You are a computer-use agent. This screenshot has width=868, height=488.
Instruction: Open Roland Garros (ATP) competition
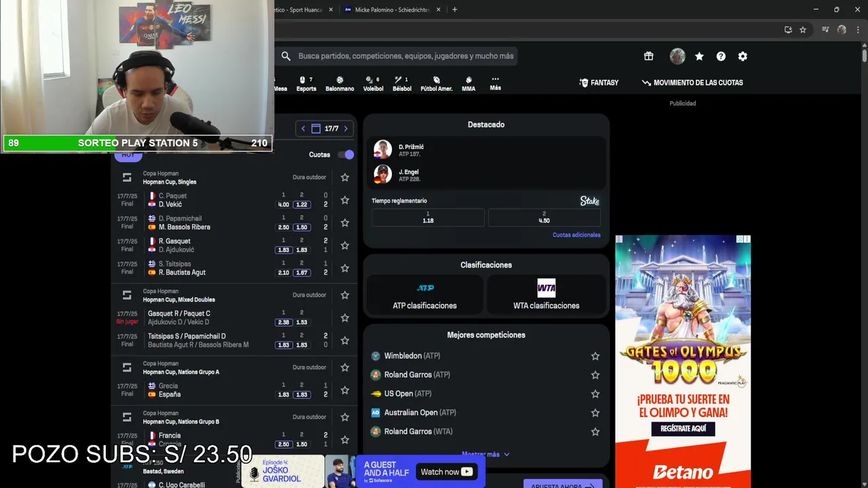(x=417, y=375)
